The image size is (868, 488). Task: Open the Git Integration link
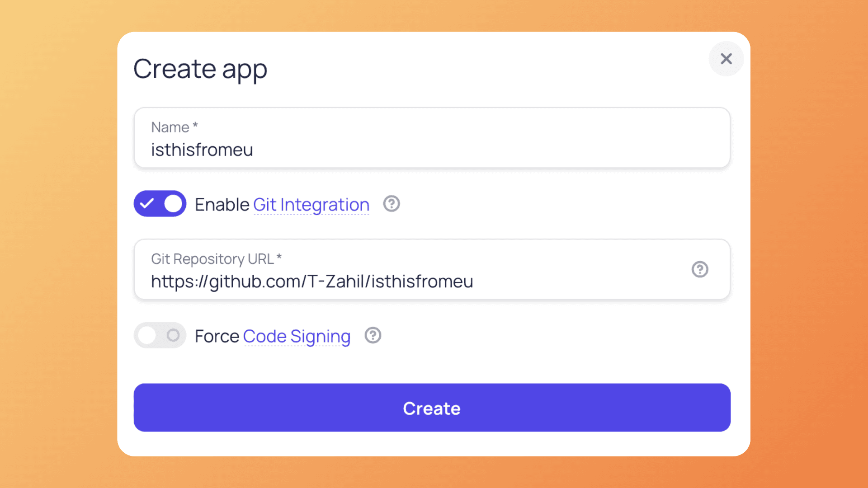point(311,204)
